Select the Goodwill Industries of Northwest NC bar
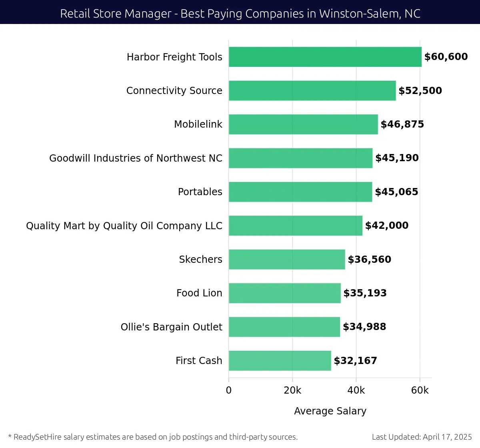The image size is (480, 448). [x=301, y=158]
